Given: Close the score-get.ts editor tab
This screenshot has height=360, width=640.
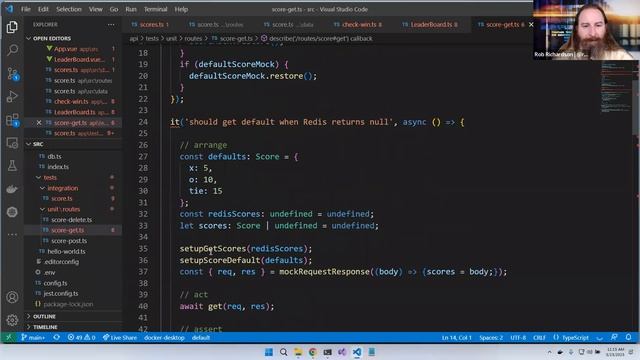Looking at the screenshot, I should coord(531,24).
